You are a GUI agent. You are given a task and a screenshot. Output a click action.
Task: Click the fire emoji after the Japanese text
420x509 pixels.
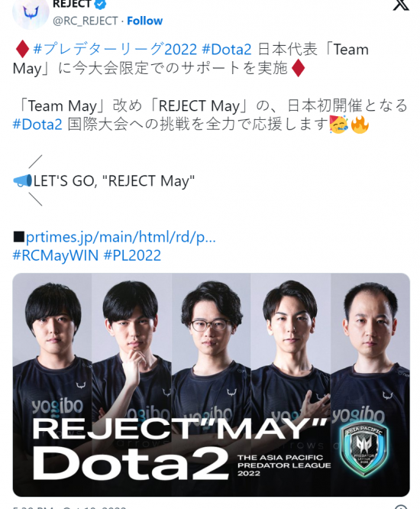[x=360, y=125]
